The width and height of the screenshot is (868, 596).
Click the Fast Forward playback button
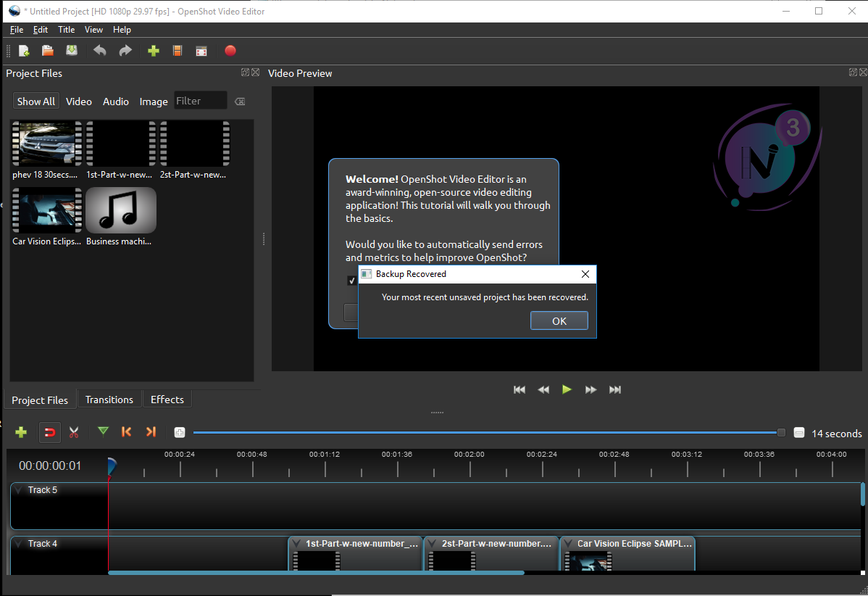tap(591, 389)
